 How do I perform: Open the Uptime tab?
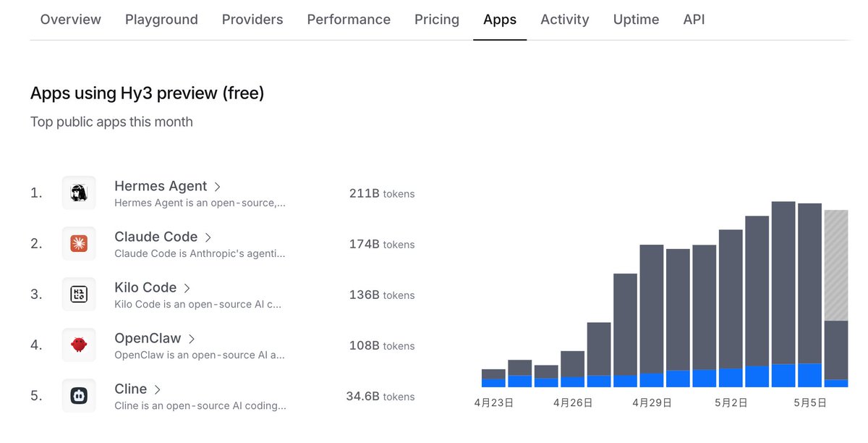636,20
